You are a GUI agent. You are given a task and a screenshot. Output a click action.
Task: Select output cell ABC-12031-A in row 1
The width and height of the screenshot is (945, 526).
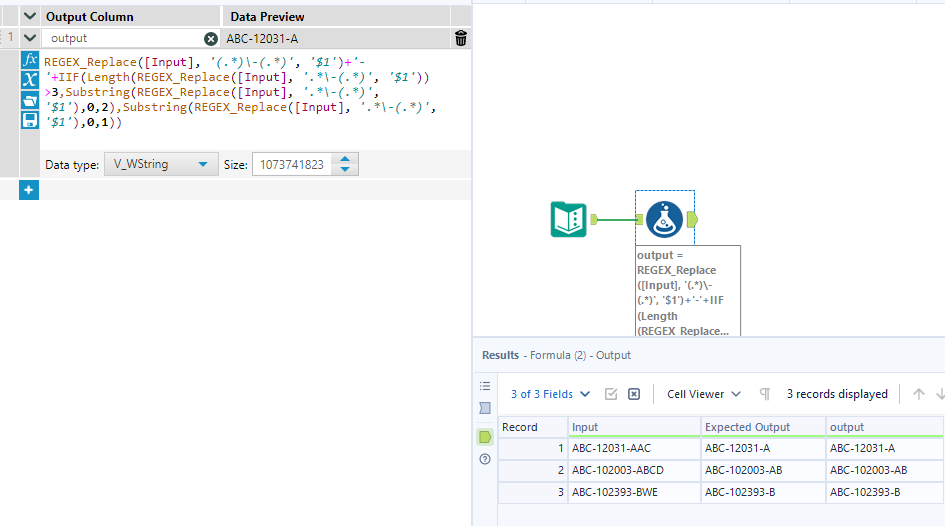coord(884,448)
